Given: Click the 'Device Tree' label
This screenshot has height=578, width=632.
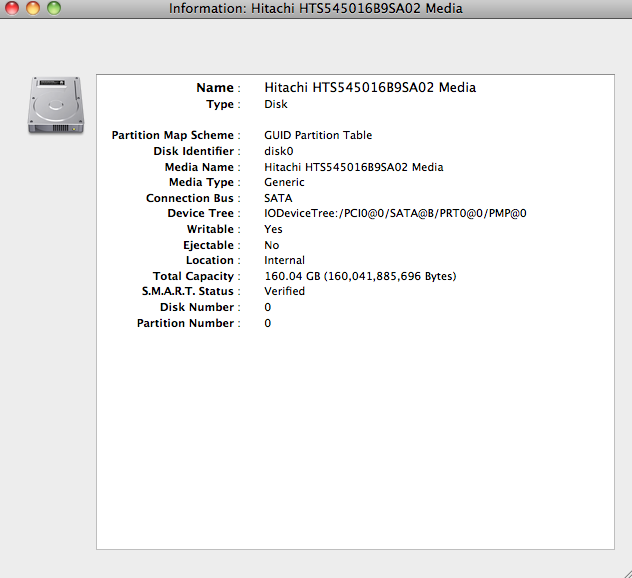Looking at the screenshot, I should point(201,213).
